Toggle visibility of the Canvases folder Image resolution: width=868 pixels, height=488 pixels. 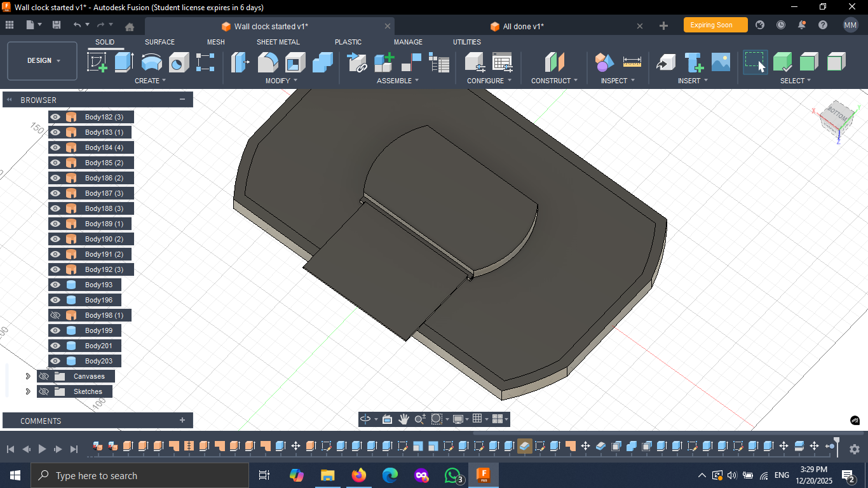(x=44, y=376)
